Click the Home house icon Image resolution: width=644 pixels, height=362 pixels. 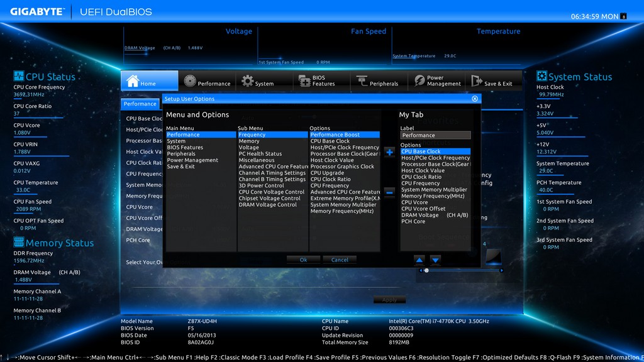(133, 81)
